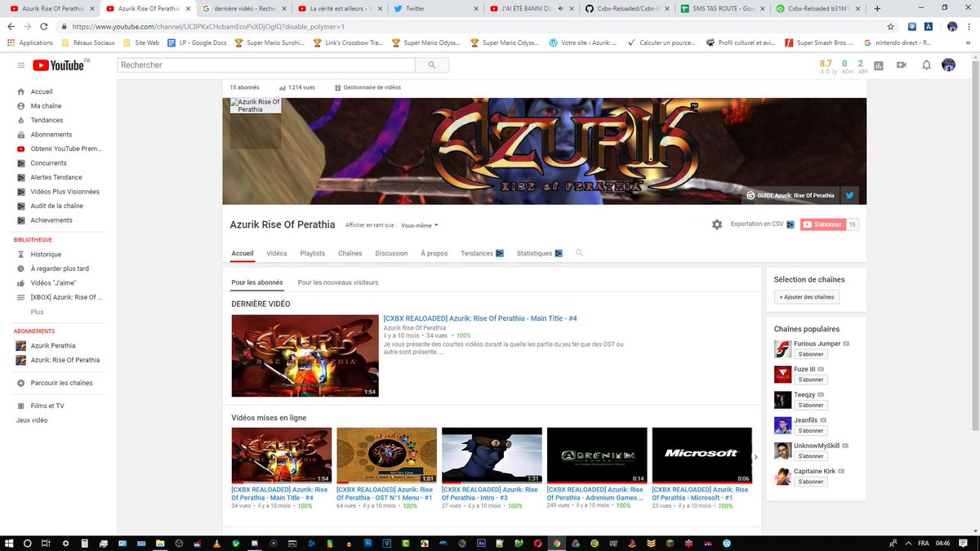This screenshot has width=980, height=551.
Task: Subscribe to Capitaine Kirk
Action: click(810, 482)
